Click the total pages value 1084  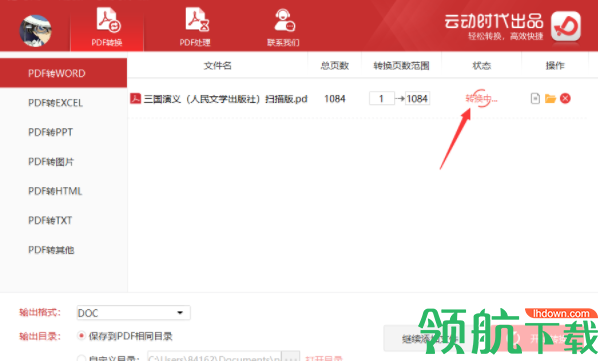(334, 99)
